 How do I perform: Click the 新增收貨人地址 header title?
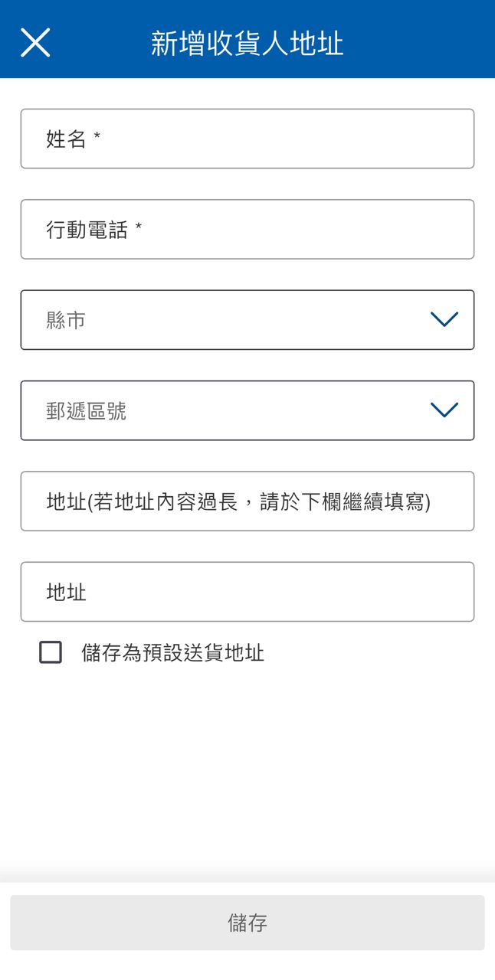coord(247,43)
